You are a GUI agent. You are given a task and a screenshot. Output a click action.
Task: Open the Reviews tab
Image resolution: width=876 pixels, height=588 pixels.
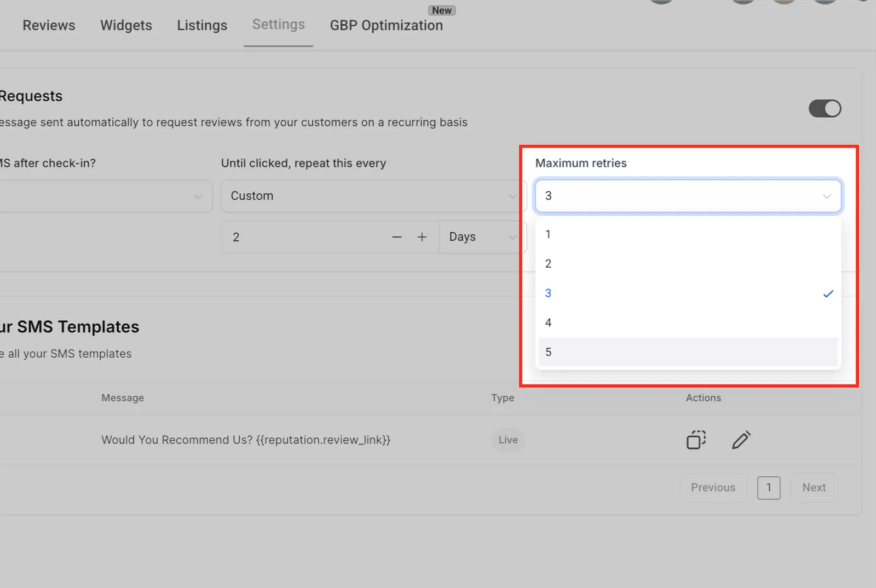(49, 25)
